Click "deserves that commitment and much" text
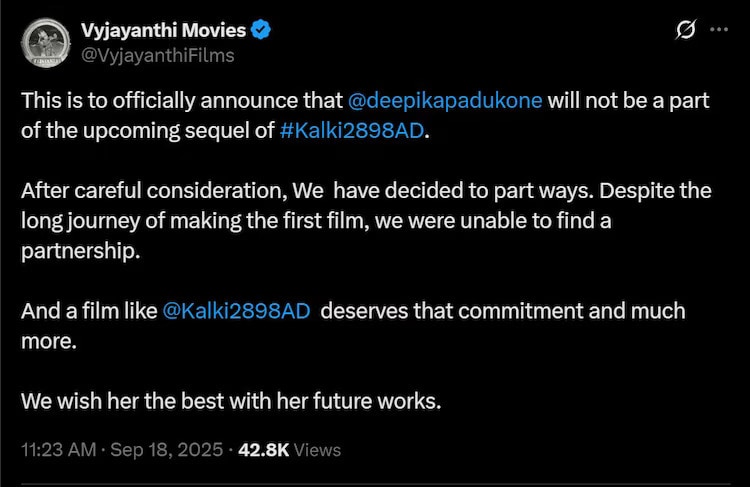The image size is (750, 487). click(503, 311)
